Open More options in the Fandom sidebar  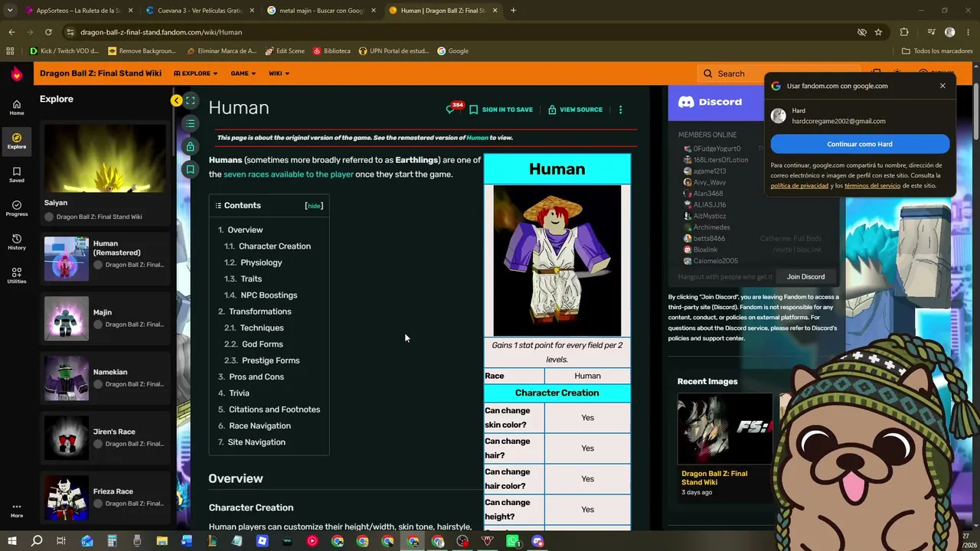pyautogui.click(x=16, y=510)
